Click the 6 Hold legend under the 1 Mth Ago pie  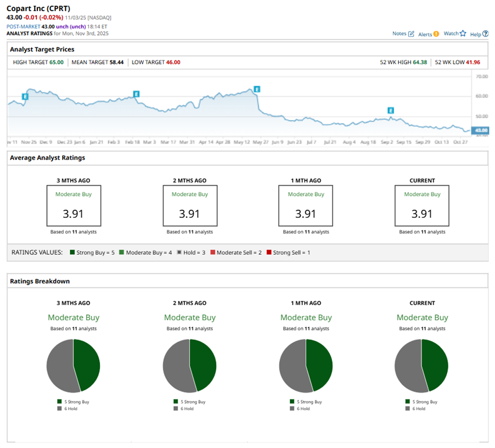(306, 409)
